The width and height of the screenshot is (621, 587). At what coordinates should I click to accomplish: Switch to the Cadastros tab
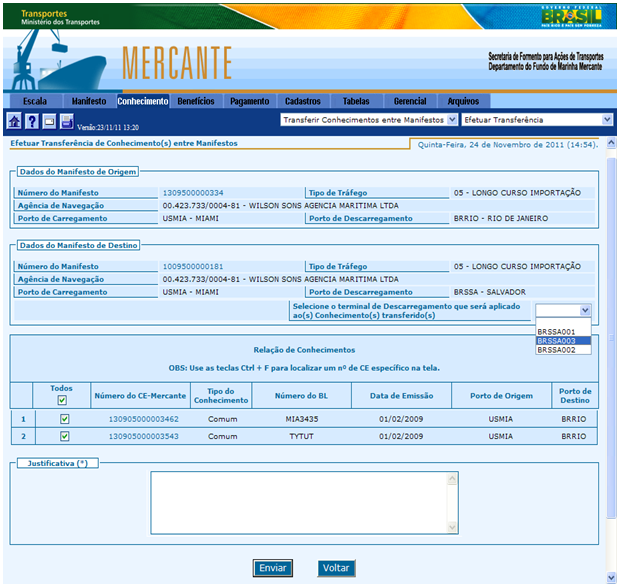[x=303, y=101]
